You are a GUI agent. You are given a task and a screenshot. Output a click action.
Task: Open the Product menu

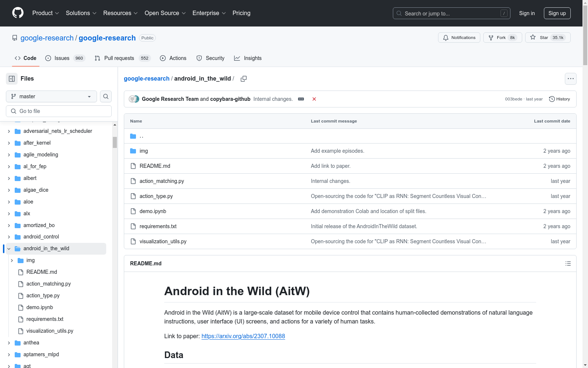click(x=46, y=13)
